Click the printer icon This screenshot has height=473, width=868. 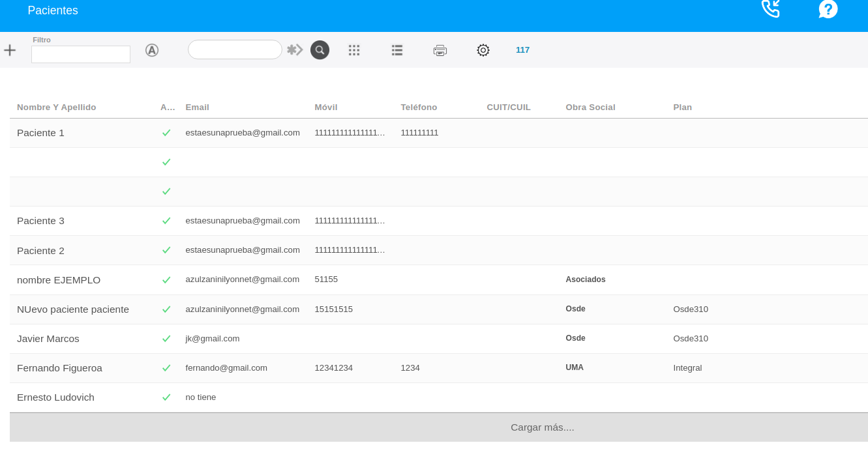[x=440, y=50]
